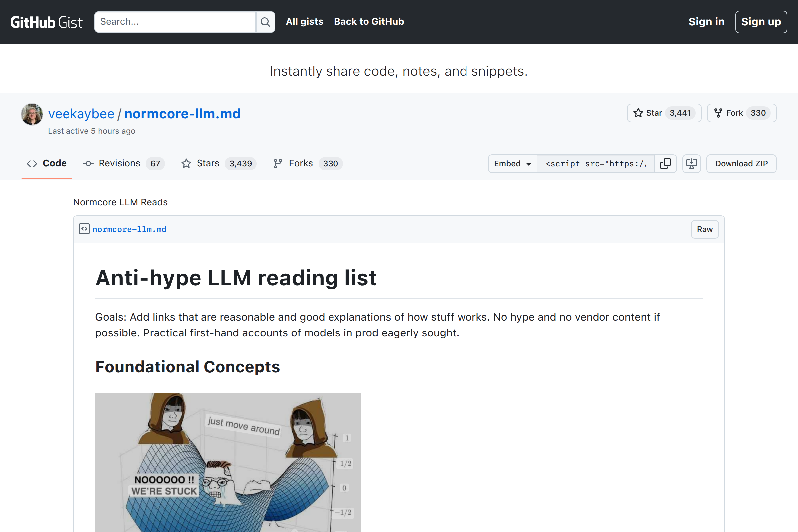Open the saddle-point meme image

click(x=228, y=463)
